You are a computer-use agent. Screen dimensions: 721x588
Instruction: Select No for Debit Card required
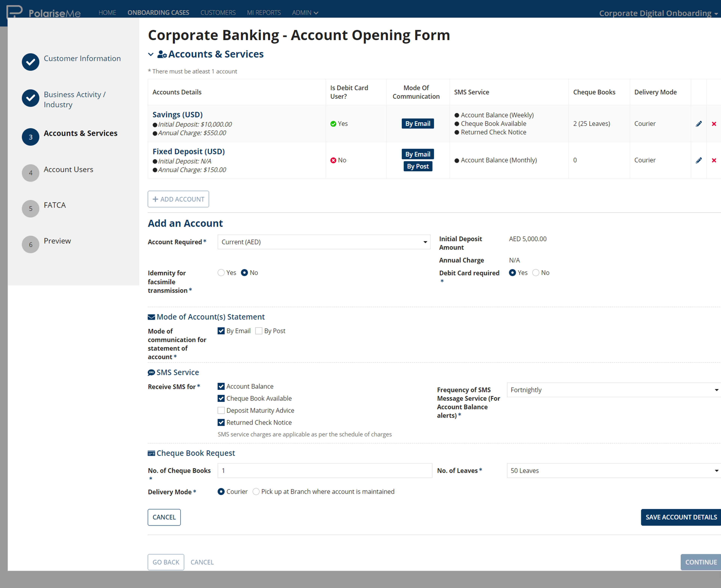(x=535, y=273)
